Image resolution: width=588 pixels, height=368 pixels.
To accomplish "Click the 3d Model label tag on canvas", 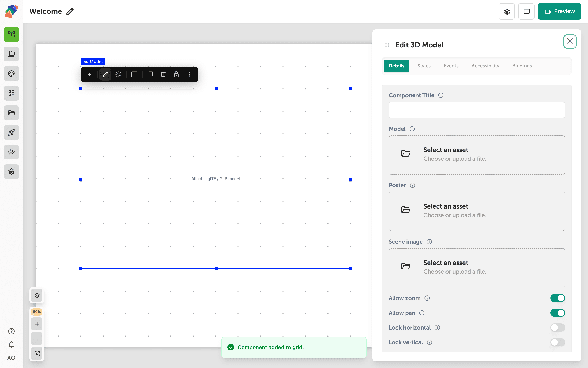I will 93,61.
